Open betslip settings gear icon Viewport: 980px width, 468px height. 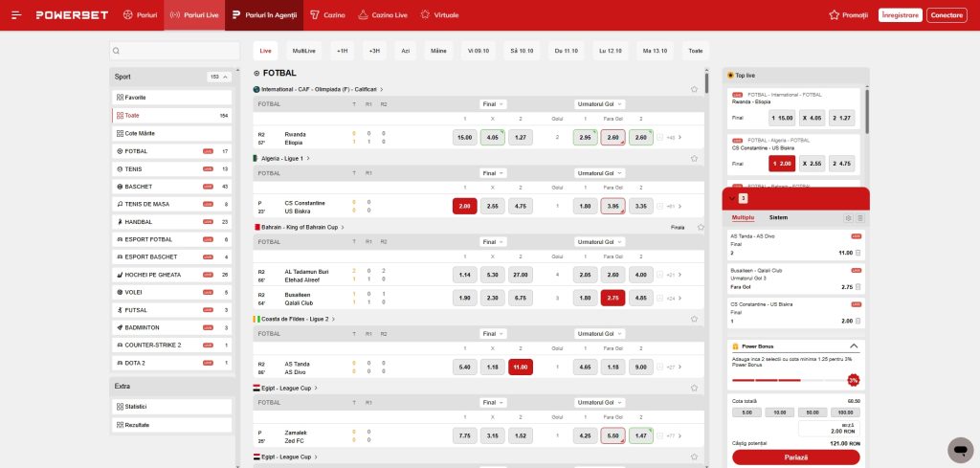click(x=848, y=218)
